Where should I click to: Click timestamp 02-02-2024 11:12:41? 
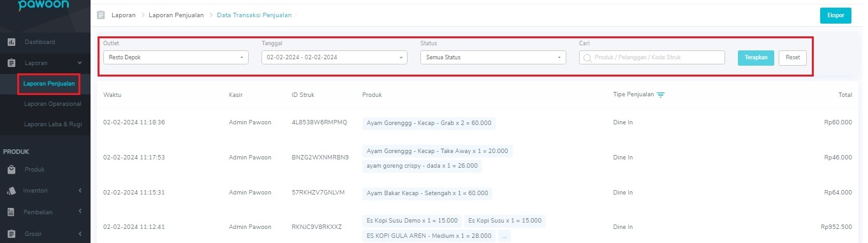coord(134,227)
